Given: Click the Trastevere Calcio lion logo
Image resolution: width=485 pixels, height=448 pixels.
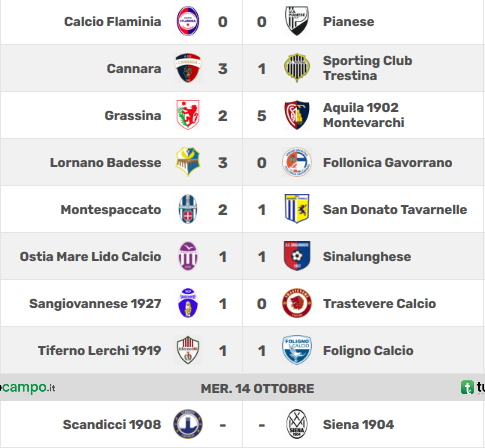Looking at the screenshot, I should pyautogui.click(x=297, y=303).
